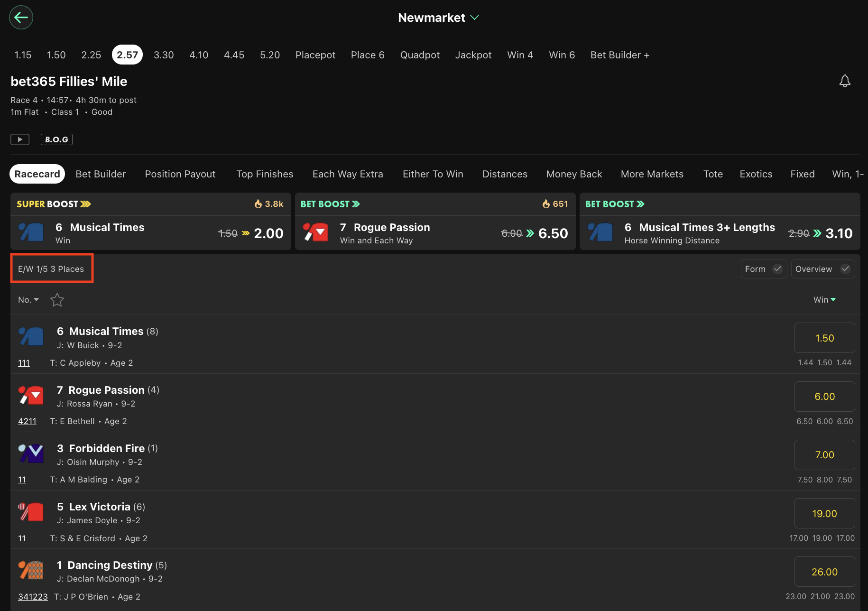Open the Tote tab
The image size is (868, 611).
[x=713, y=174]
